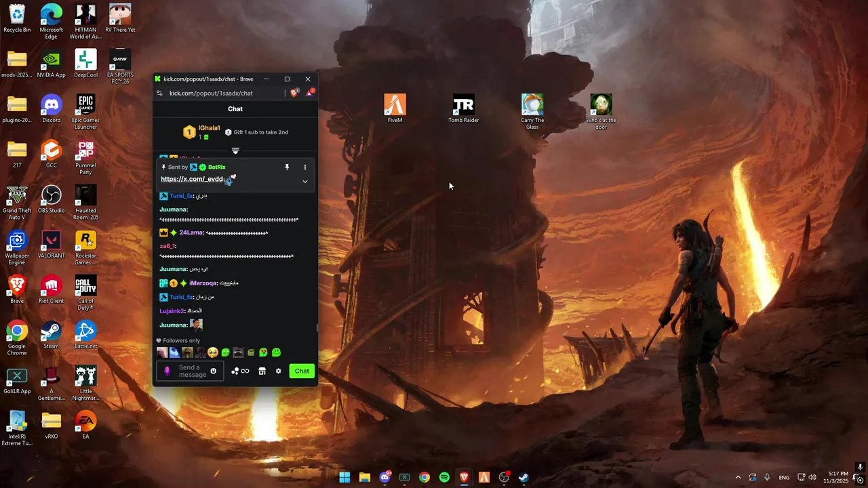Unpin the BotRix pinned message
The width and height of the screenshot is (868, 488).
287,167
